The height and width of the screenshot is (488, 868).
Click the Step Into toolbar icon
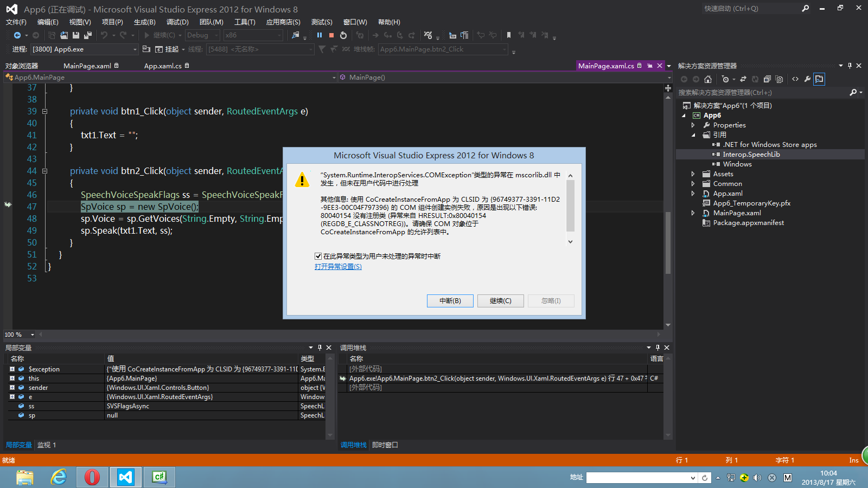point(388,35)
